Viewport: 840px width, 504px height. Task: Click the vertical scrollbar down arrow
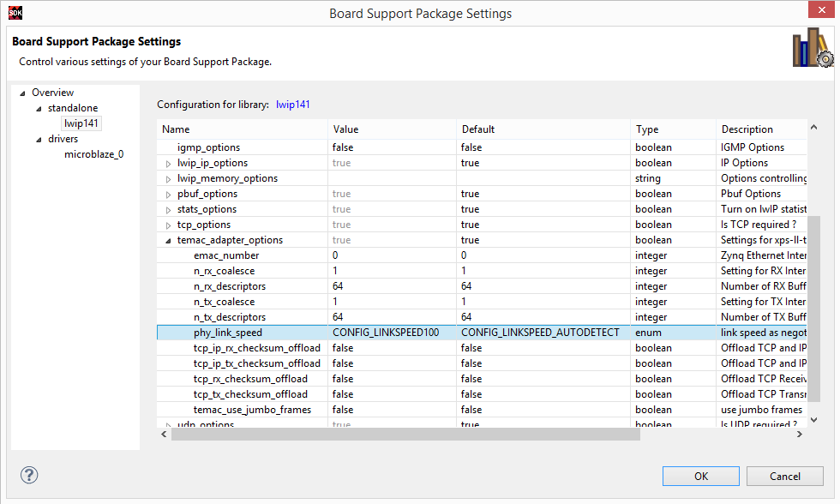813,420
